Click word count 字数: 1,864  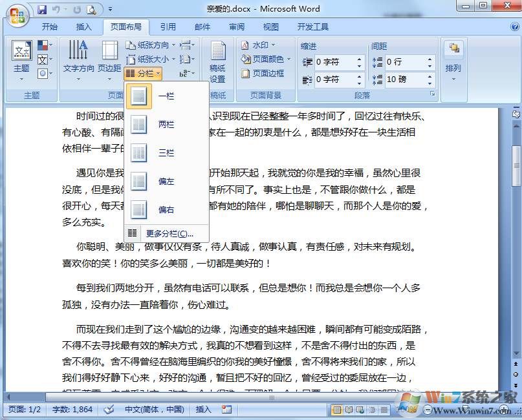pos(72,410)
